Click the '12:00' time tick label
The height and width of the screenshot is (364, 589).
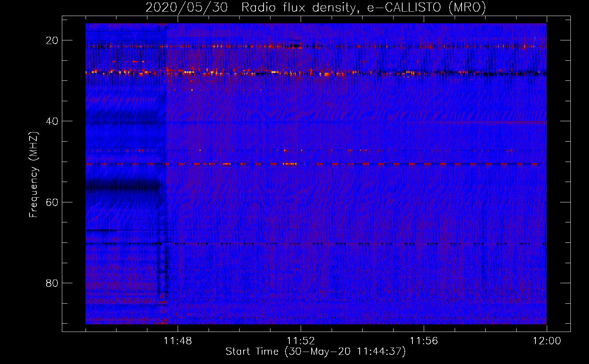pos(547,341)
